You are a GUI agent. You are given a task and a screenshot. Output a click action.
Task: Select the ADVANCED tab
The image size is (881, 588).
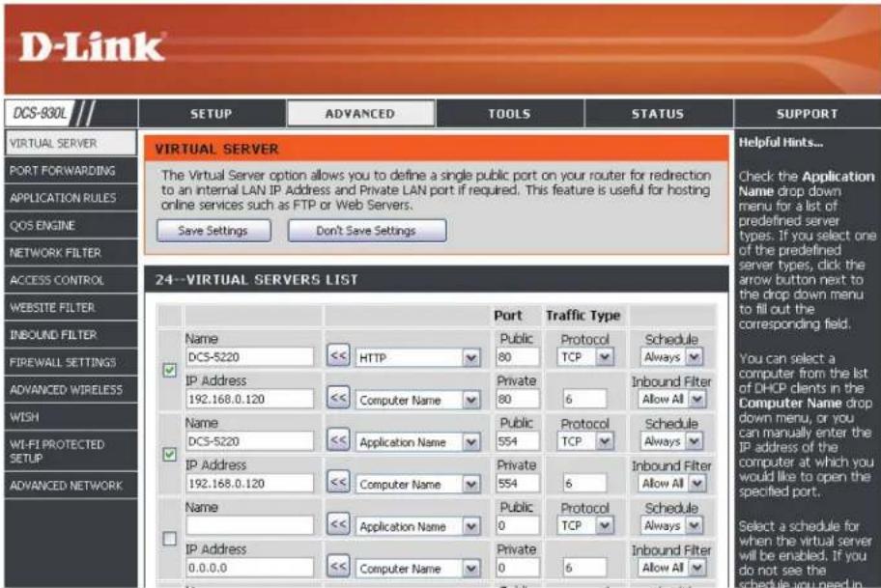pos(360,113)
